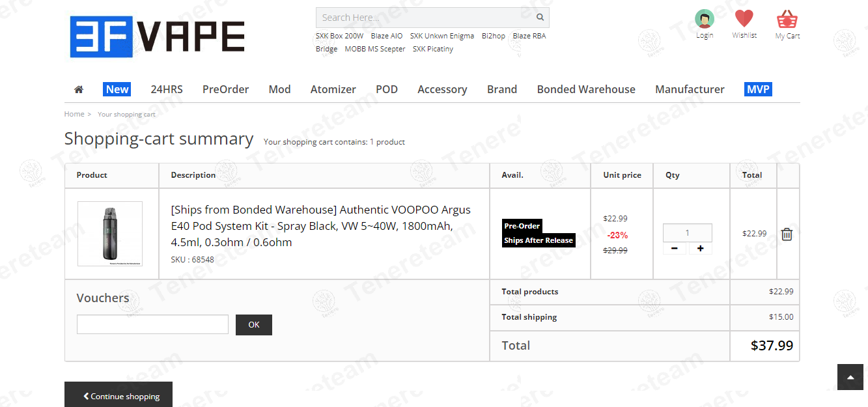This screenshot has height=407, width=868.
Task: Click the Pre-Order availability badge
Action: 522,226
